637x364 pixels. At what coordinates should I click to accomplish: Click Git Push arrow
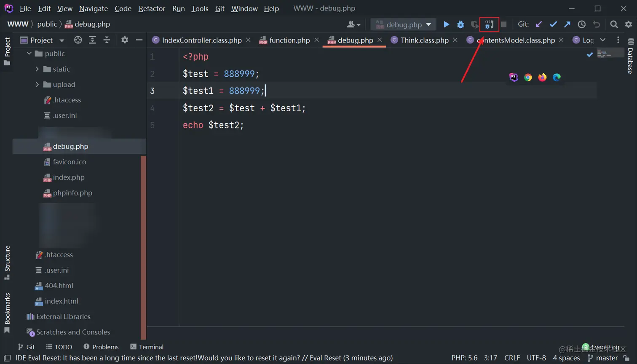(x=567, y=24)
